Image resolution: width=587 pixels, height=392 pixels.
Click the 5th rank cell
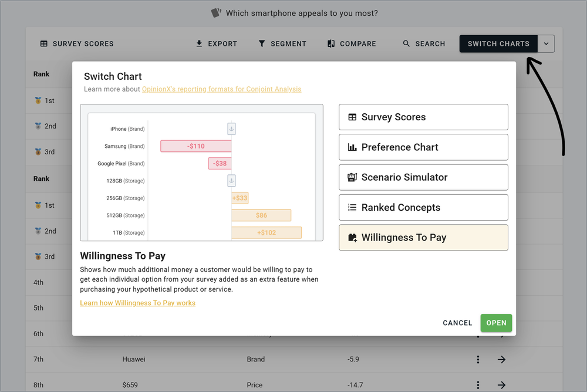tap(39, 308)
